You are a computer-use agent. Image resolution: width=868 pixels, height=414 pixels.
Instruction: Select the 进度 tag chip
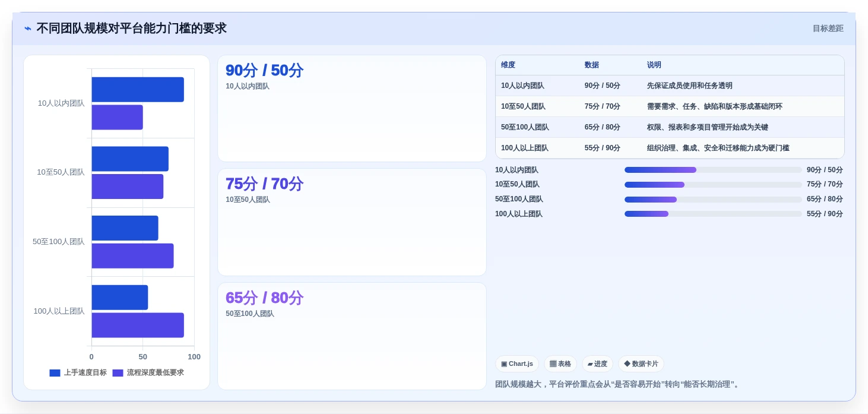pyautogui.click(x=597, y=364)
